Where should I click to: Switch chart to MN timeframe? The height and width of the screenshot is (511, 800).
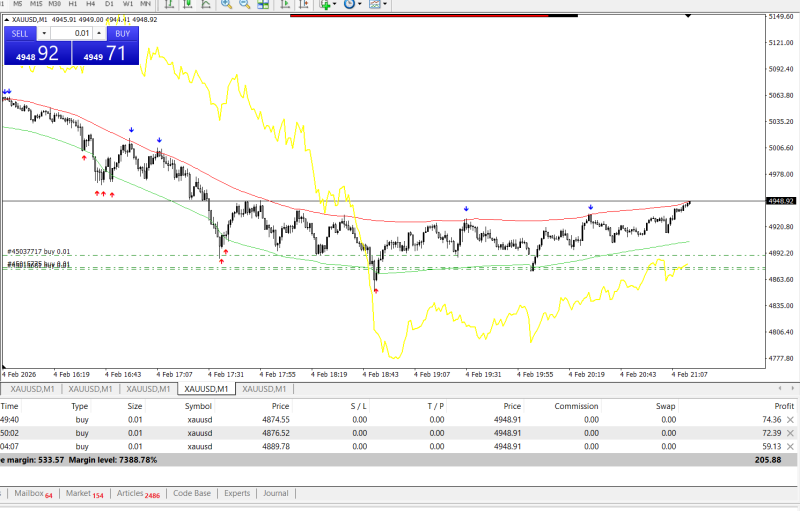[x=145, y=3]
